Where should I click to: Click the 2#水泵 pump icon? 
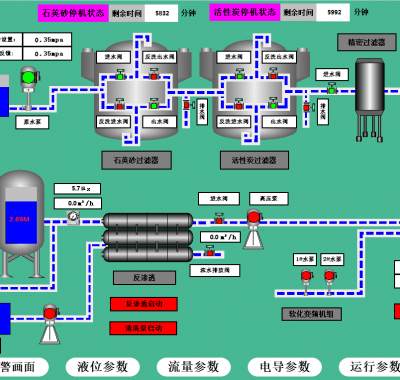pos(329,276)
